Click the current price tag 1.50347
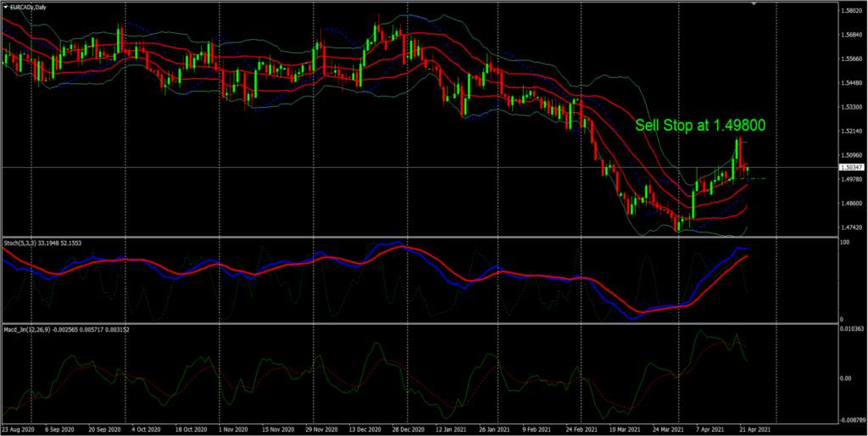The width and height of the screenshot is (868, 436). [853, 167]
